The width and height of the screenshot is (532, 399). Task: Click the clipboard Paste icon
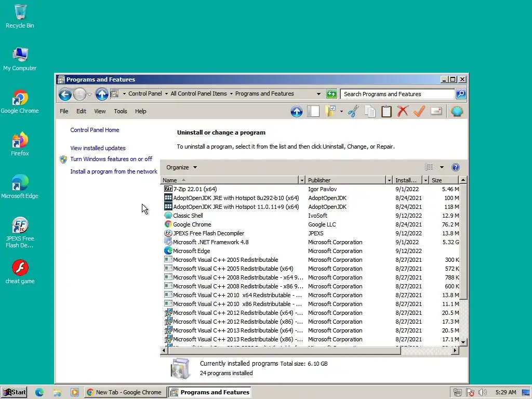(386, 111)
